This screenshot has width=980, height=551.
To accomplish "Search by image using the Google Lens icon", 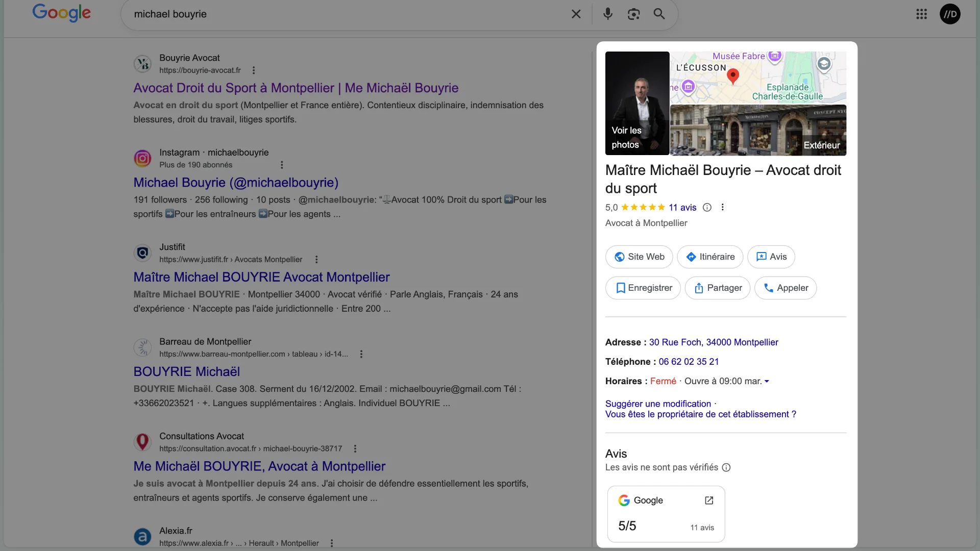I will click(x=633, y=14).
